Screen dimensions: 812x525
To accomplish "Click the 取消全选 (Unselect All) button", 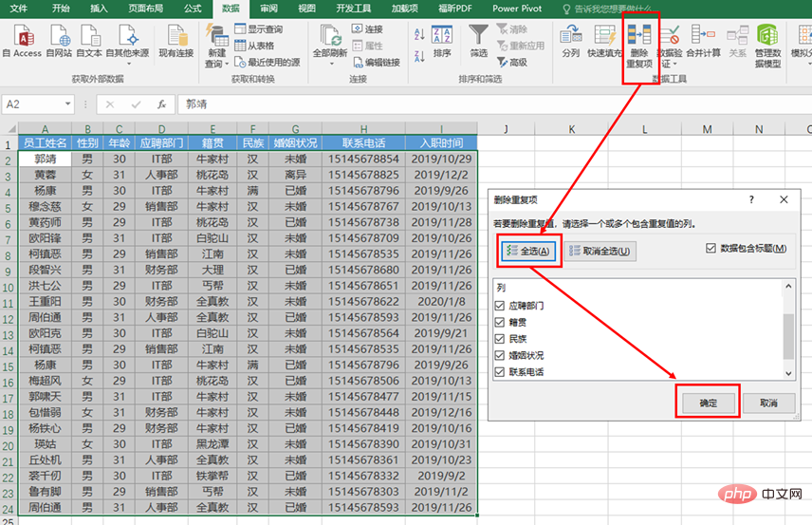I will (x=600, y=251).
